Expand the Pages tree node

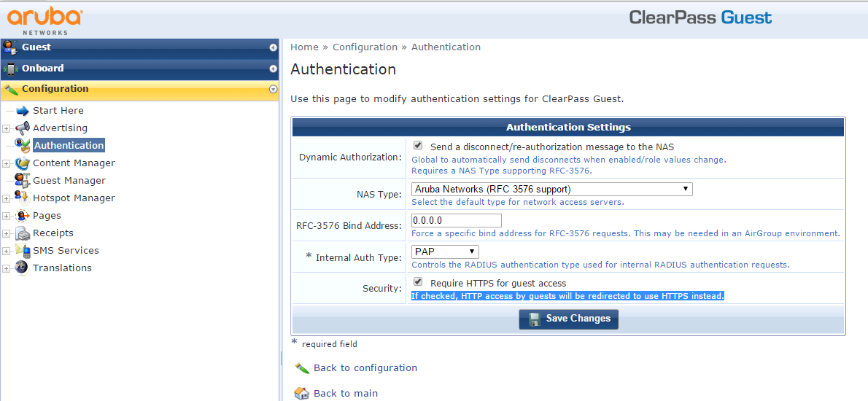coord(6,216)
